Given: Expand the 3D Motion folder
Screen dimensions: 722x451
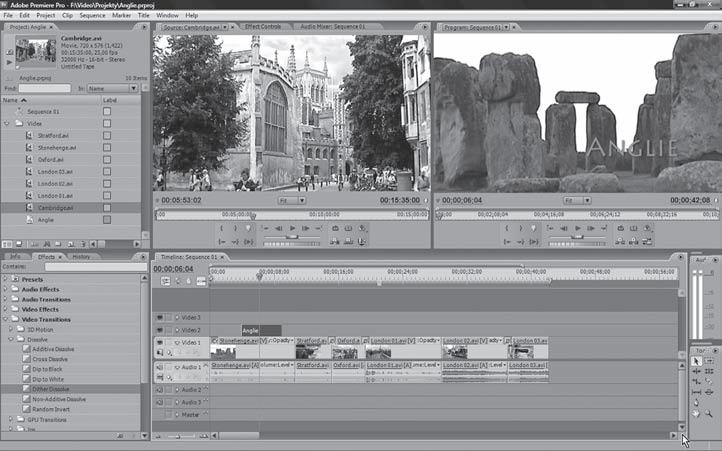Looking at the screenshot, I should pos(11,329).
